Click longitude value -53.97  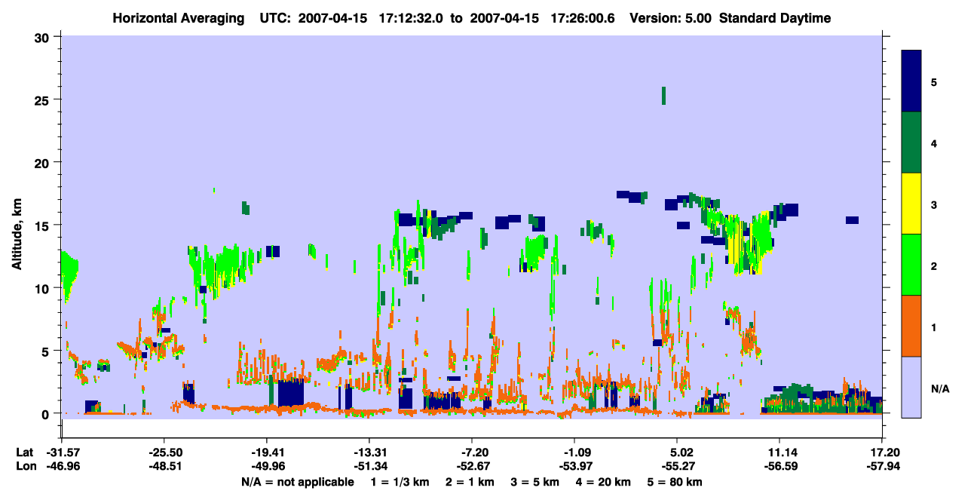click(x=574, y=466)
